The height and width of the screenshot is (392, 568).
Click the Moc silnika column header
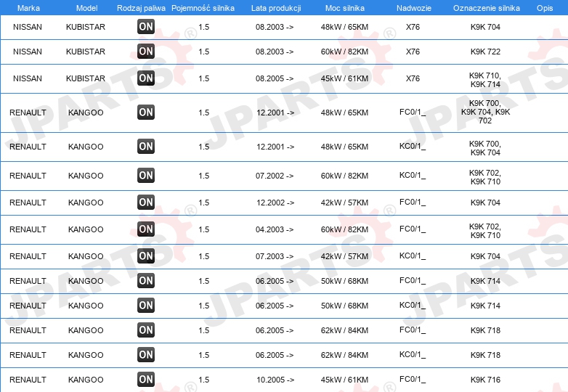click(345, 8)
